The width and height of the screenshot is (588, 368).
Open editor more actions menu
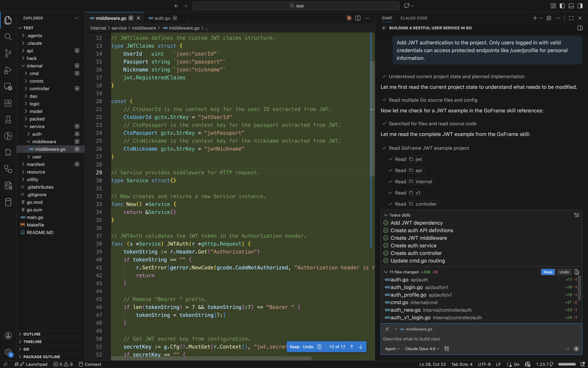367,18
